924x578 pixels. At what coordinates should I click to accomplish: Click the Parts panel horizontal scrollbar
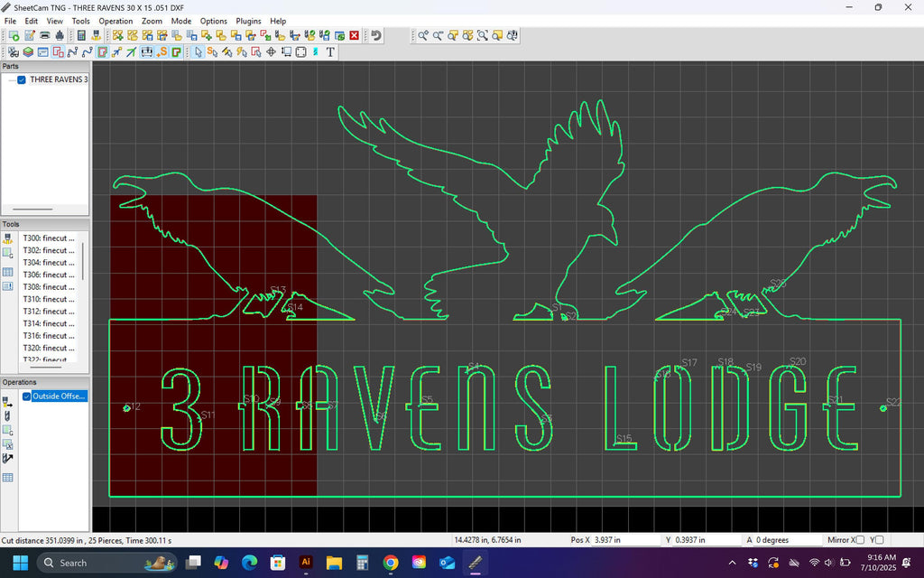pyautogui.click(x=32, y=209)
